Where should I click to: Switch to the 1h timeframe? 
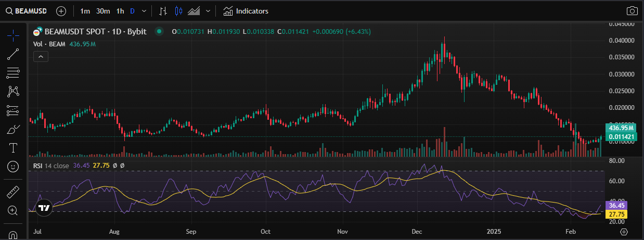coord(120,11)
